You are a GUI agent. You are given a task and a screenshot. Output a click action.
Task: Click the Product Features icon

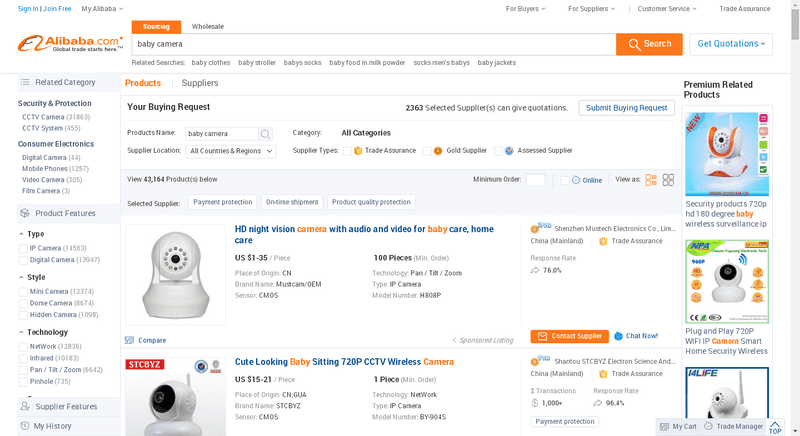25,213
